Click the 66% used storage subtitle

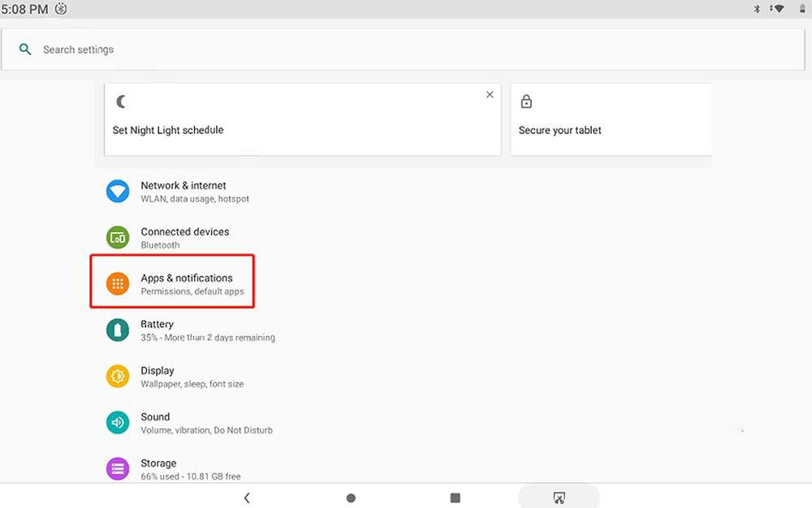coord(191,476)
